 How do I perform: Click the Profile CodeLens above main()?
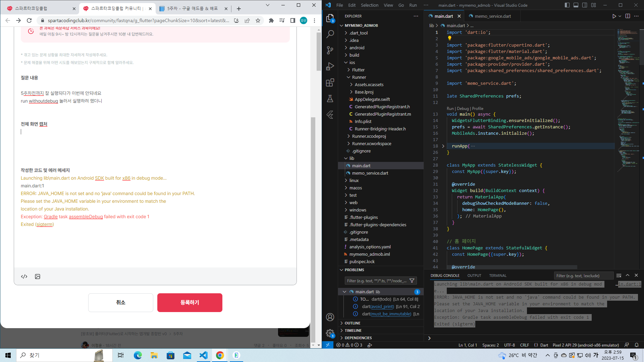[x=478, y=109]
